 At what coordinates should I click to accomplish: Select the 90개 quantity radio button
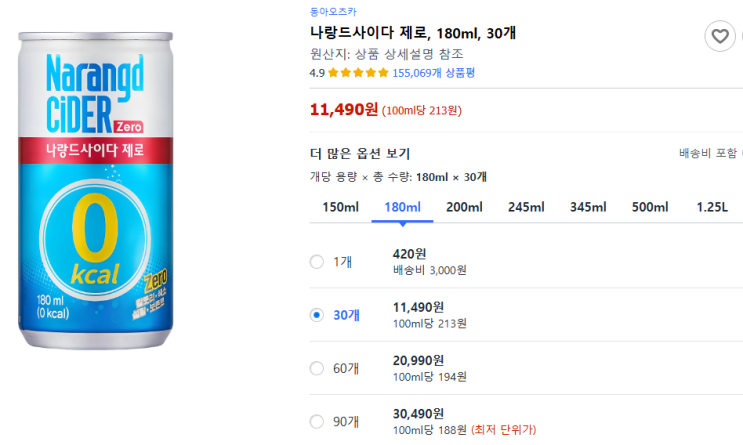click(x=317, y=422)
